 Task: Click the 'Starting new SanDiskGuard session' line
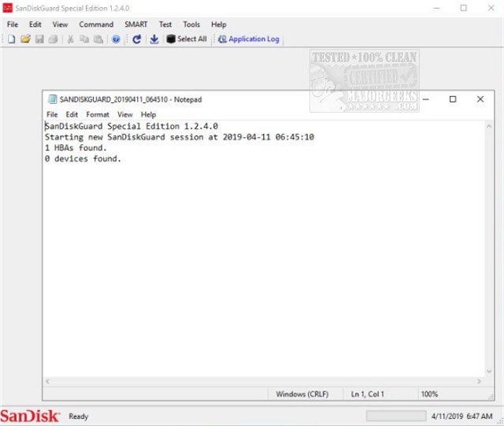coord(179,137)
